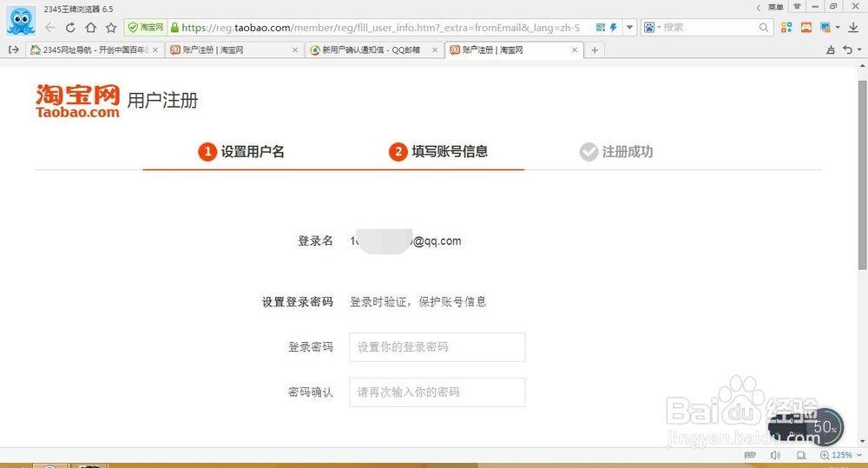Click the 用户注册 page heading
This screenshot has width=868, height=468.
163,100
